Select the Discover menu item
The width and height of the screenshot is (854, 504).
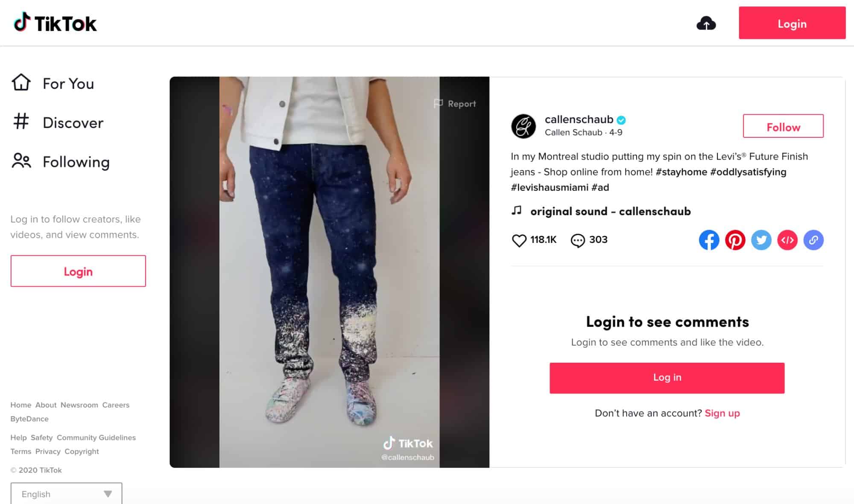pos(73,122)
